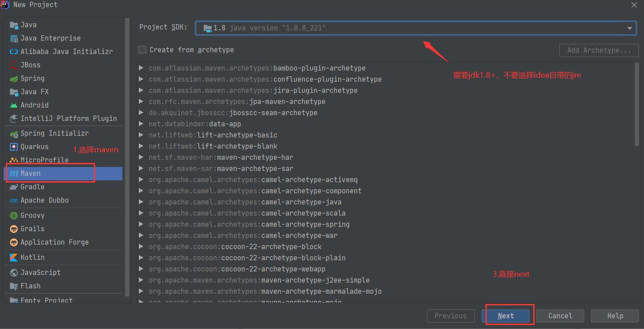Select the JBoss red icon
This screenshot has height=329, width=644.
pyautogui.click(x=13, y=65)
